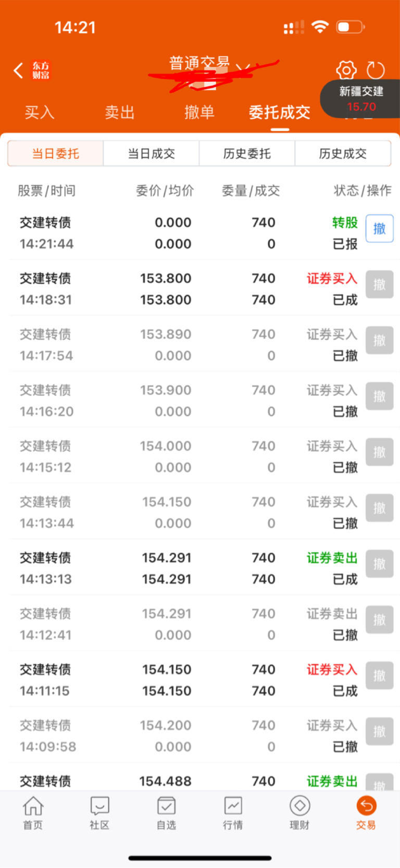Switch to the 撤单 tab
The height and width of the screenshot is (868, 400).
point(199,112)
